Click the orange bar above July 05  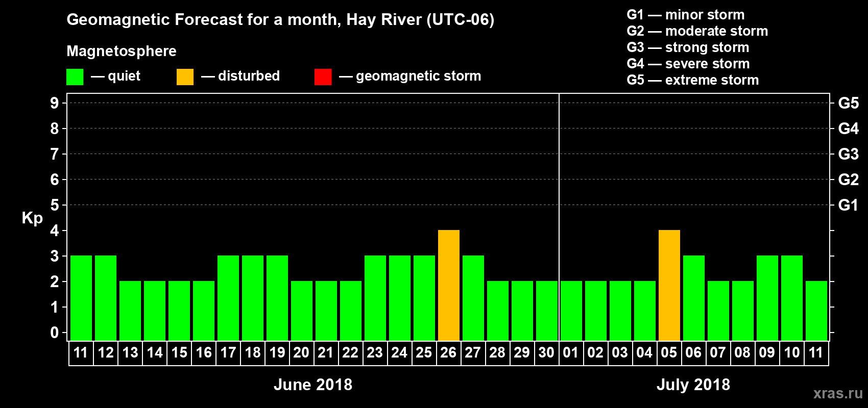point(669,285)
